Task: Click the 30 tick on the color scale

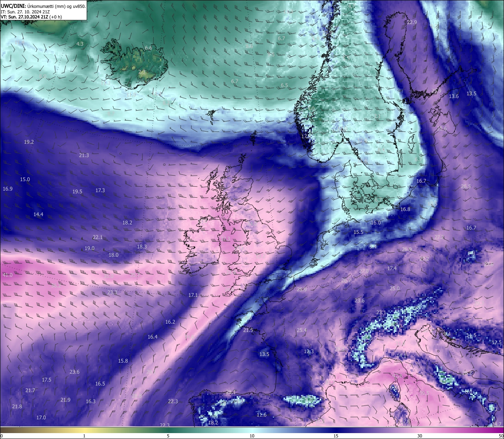Action: coord(420,436)
